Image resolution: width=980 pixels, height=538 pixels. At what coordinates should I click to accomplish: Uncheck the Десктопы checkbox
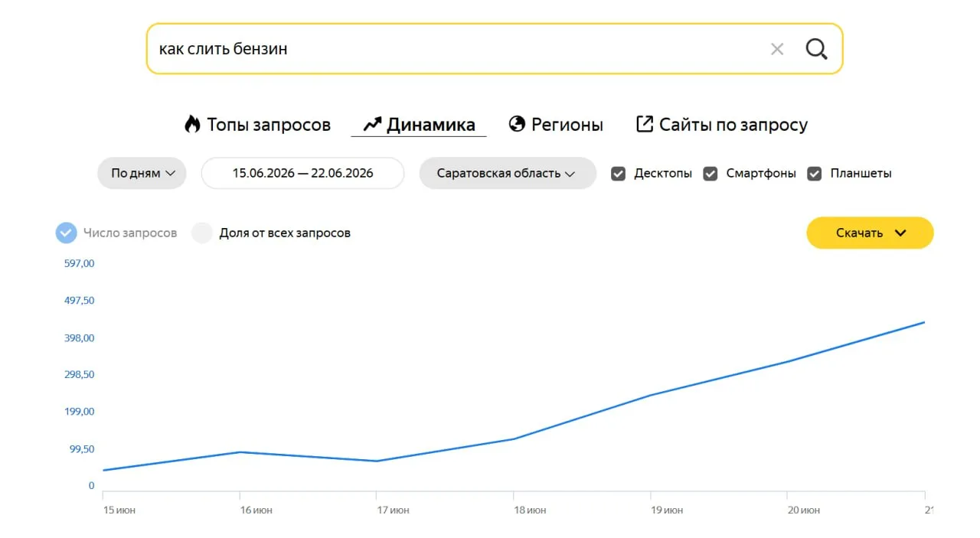click(x=619, y=173)
